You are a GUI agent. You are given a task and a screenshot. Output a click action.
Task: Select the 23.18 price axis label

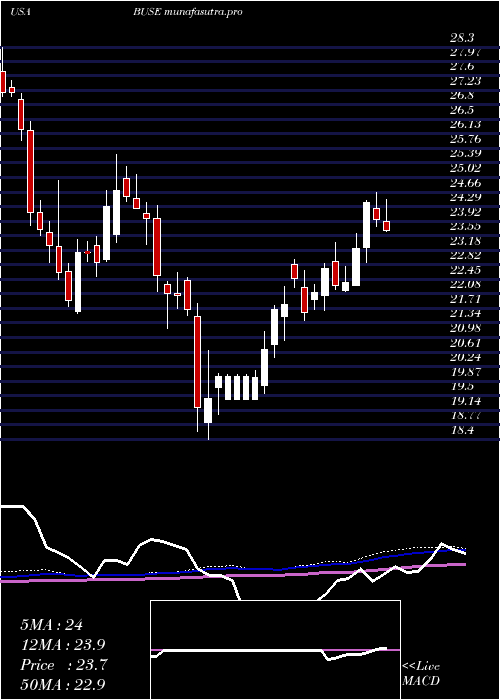coord(466,241)
